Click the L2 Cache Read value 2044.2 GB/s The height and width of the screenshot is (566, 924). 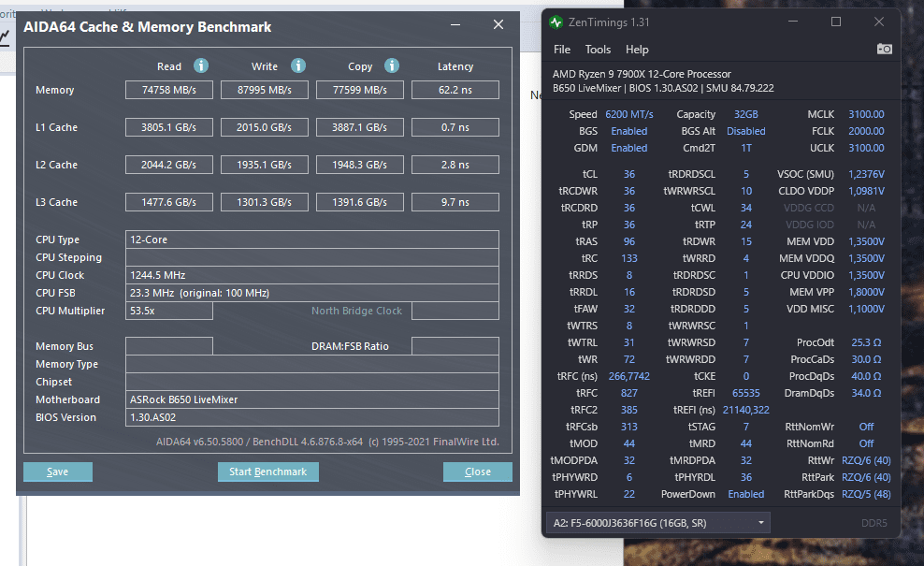(169, 165)
